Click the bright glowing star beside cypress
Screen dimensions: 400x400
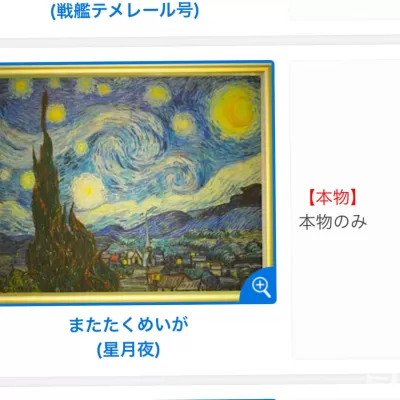tap(88, 190)
